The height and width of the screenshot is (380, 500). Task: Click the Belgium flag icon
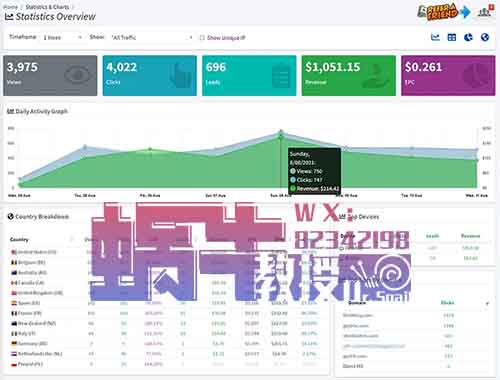coord(14,262)
